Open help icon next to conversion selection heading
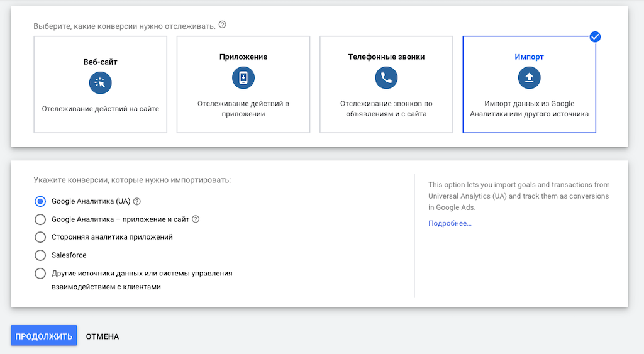This screenshot has height=354, width=644. click(222, 25)
